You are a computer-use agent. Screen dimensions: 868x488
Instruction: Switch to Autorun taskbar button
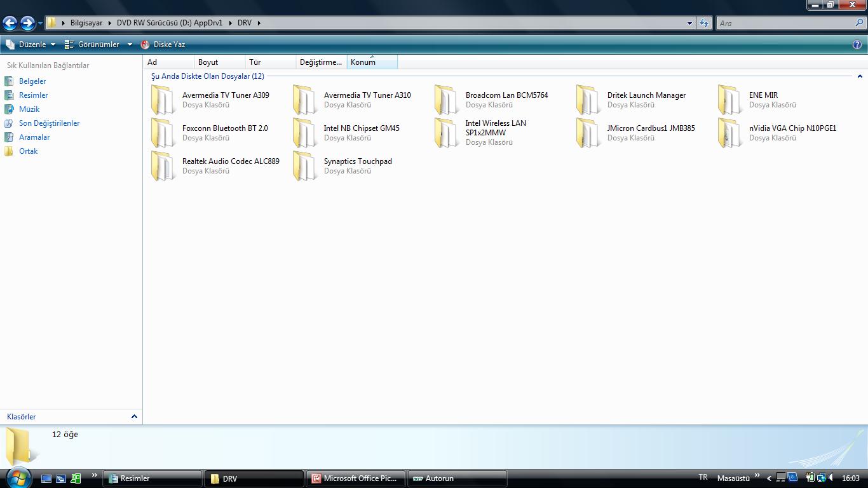pyautogui.click(x=458, y=478)
